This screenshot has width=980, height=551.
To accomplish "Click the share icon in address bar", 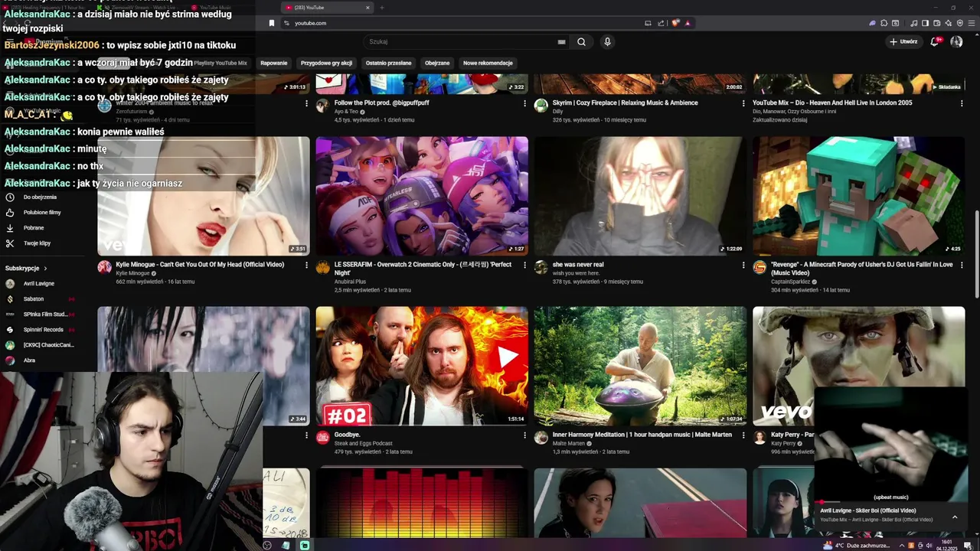I will pos(661,23).
